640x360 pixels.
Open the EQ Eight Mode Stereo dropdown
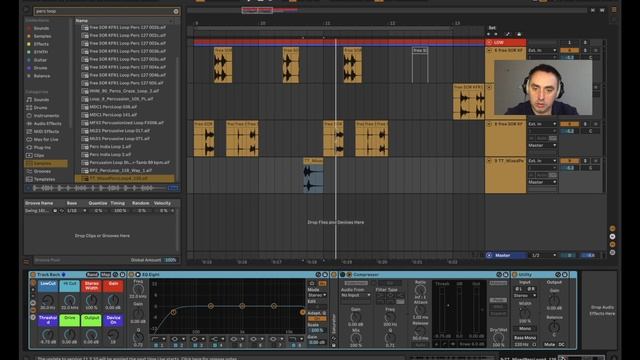[x=317, y=295]
